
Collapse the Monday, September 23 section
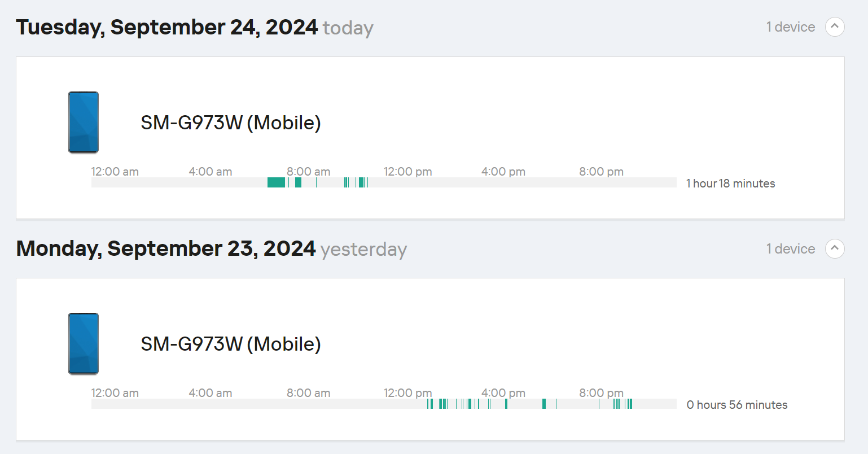point(835,248)
